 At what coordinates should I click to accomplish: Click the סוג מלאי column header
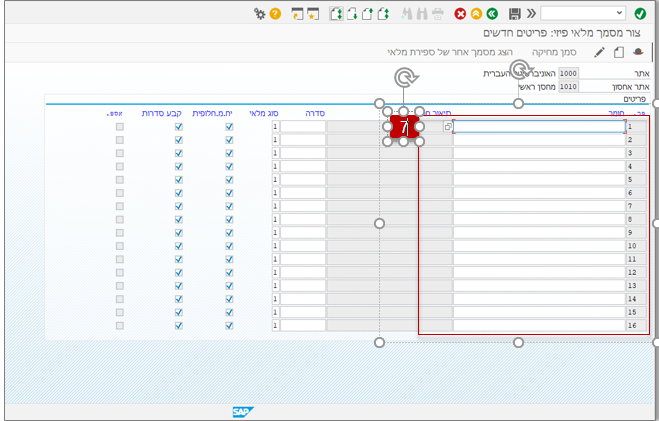[x=264, y=113]
